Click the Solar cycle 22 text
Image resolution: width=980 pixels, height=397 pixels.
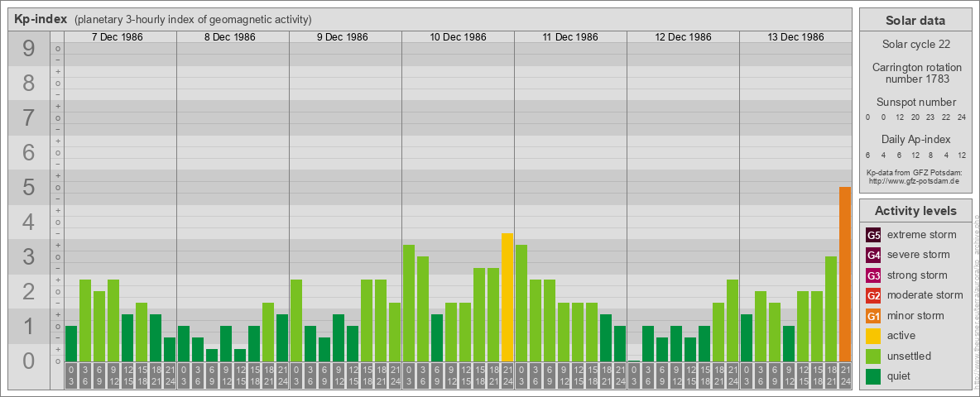point(915,45)
